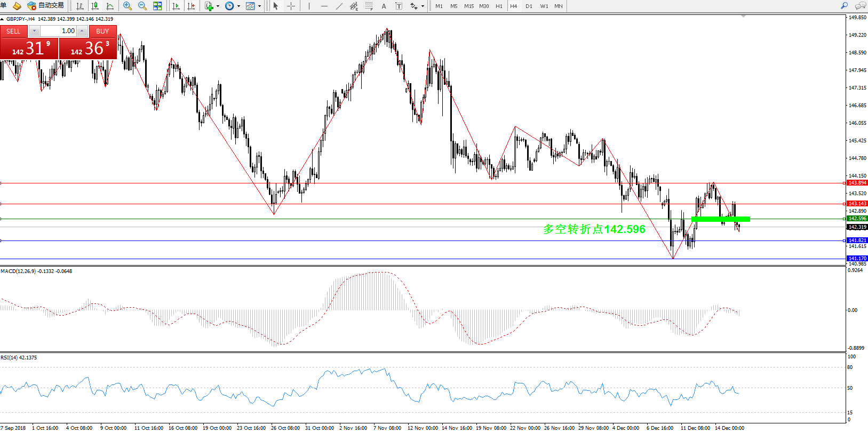
Task: Open the chart templates dropdown arrow
Action: click(260, 6)
